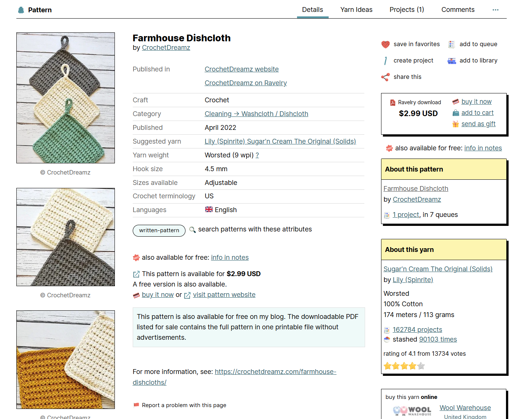The width and height of the screenshot is (532, 419).
Task: Click stashed 90103 times link
Action: pos(438,339)
